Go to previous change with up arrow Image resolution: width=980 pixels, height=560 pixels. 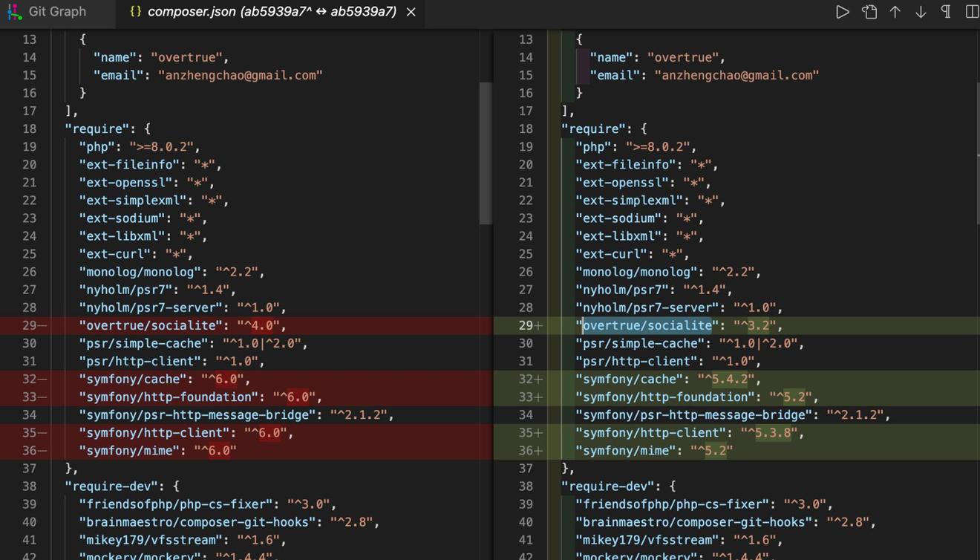tap(895, 12)
